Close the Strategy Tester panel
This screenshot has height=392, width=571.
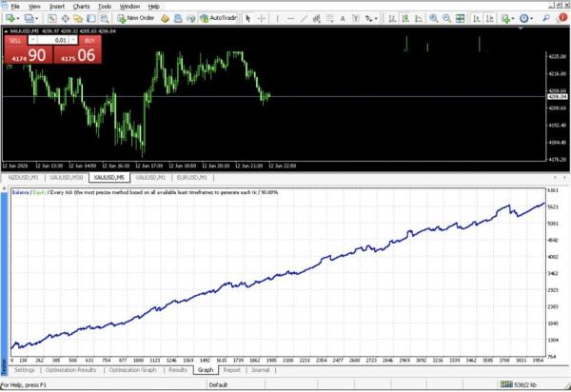click(x=4, y=188)
